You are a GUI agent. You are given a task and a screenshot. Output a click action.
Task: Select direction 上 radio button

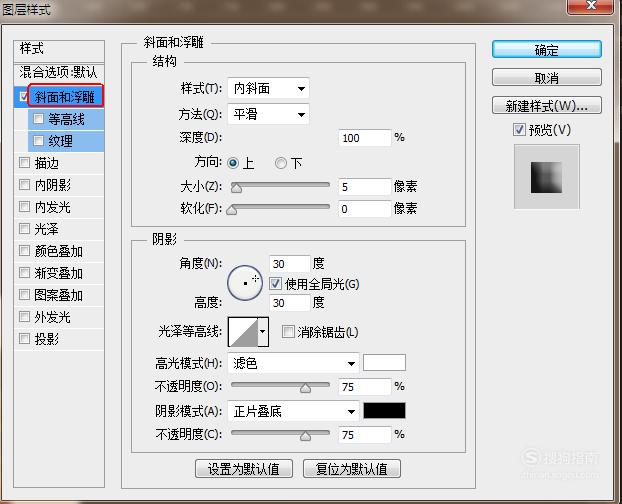pos(233,163)
